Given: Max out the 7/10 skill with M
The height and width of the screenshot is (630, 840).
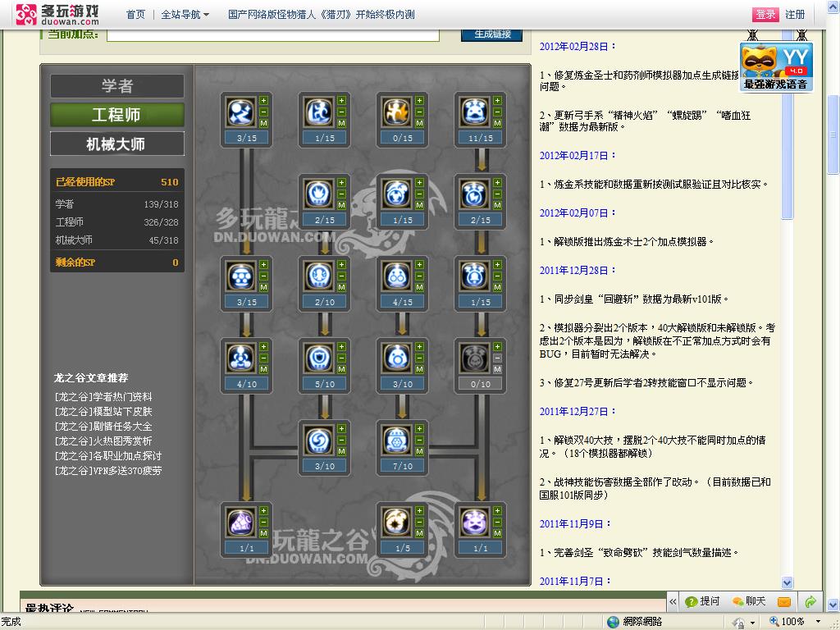Looking at the screenshot, I should coord(419,451).
